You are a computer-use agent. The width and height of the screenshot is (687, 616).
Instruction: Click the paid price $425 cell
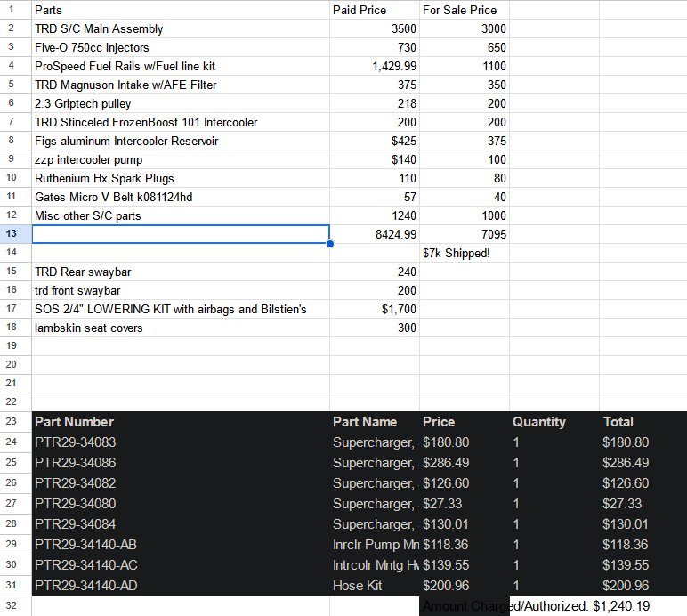tap(374, 141)
